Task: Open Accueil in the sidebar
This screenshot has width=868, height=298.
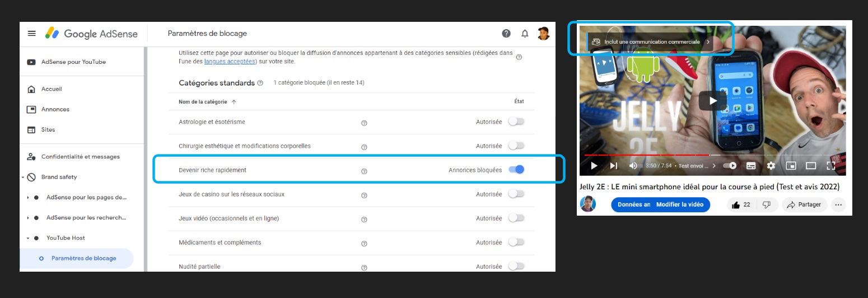Action: (x=52, y=89)
